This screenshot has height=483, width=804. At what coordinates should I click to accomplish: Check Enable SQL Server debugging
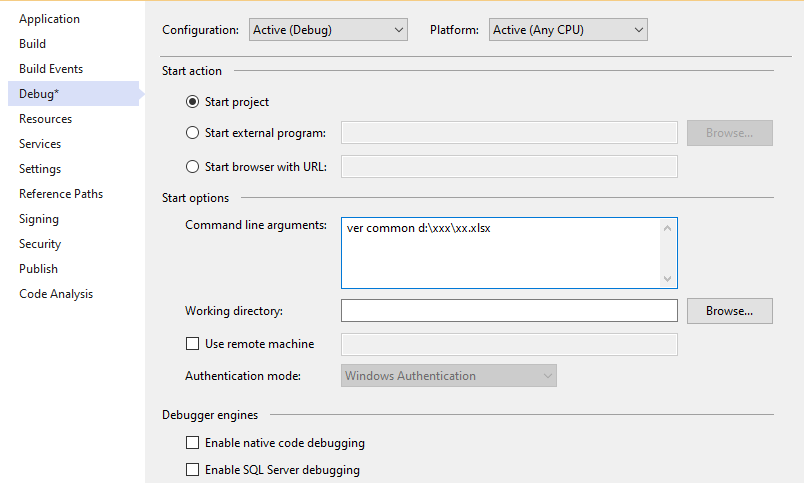[x=192, y=470]
